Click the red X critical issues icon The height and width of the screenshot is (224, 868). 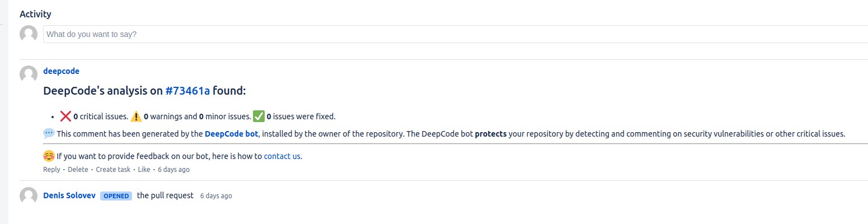[65, 116]
